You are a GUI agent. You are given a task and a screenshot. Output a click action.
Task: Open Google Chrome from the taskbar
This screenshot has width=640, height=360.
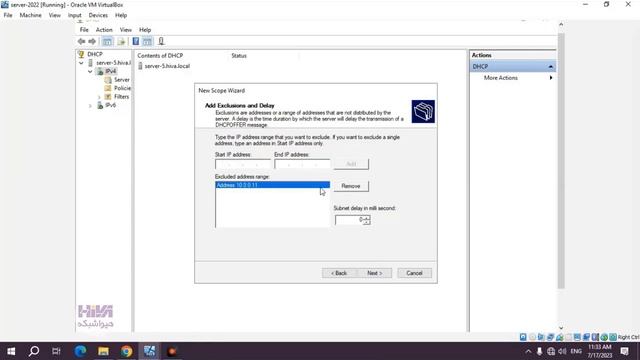(127, 351)
